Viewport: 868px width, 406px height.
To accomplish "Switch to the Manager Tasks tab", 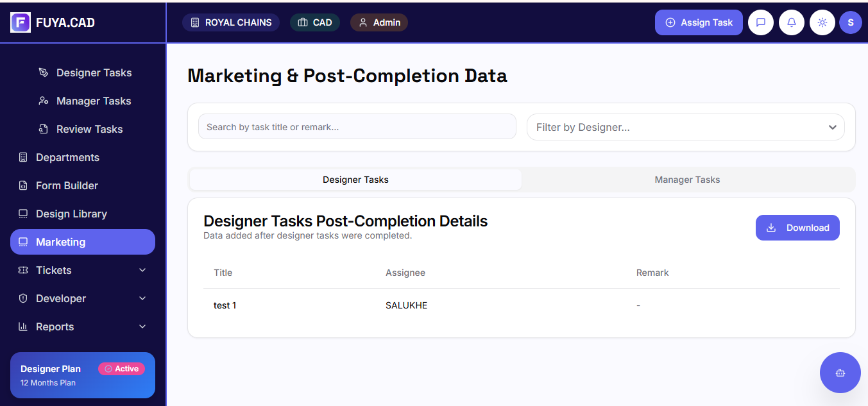I will [687, 180].
